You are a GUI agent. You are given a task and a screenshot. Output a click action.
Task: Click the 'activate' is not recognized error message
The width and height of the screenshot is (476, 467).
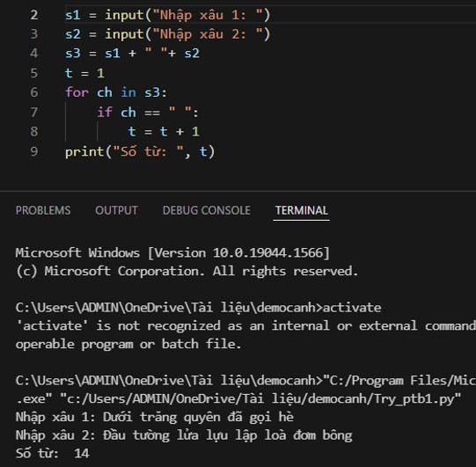pyautogui.click(x=245, y=325)
